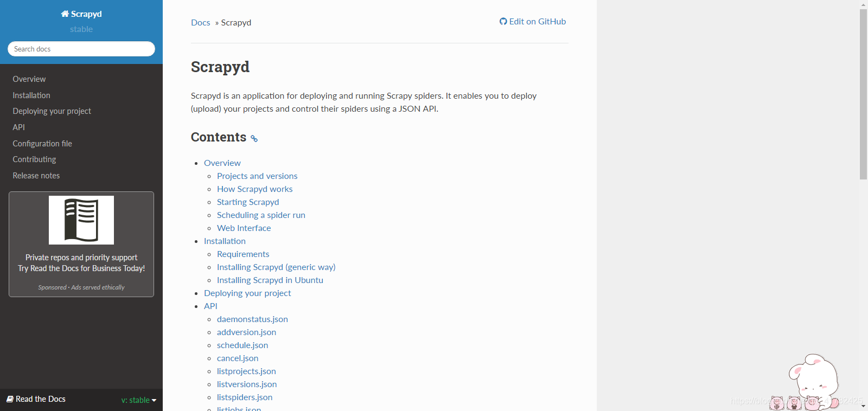The image size is (868, 411).
Task: Open Overview in the sidebar
Action: (29, 79)
